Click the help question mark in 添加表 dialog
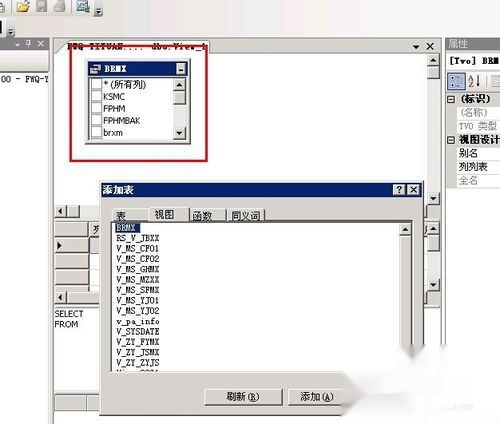The height and width of the screenshot is (424, 500). point(399,190)
